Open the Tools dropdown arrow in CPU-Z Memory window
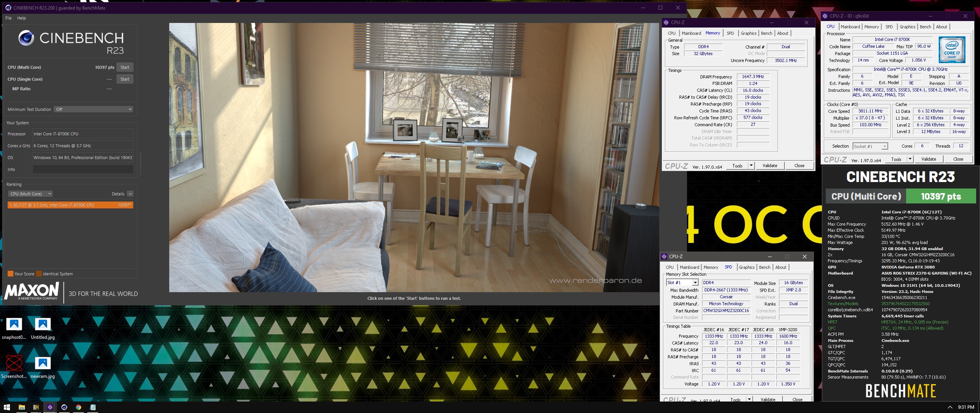The image size is (980, 413). pos(751,166)
